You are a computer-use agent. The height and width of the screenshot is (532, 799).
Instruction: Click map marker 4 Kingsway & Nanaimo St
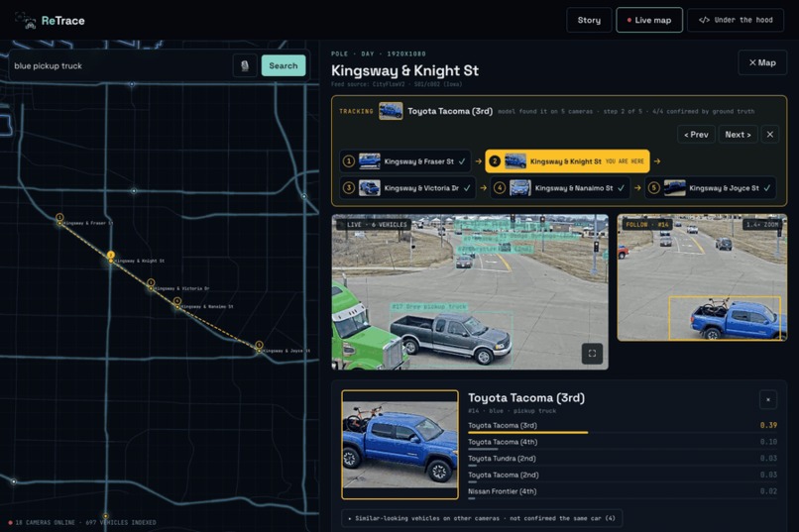click(x=176, y=302)
